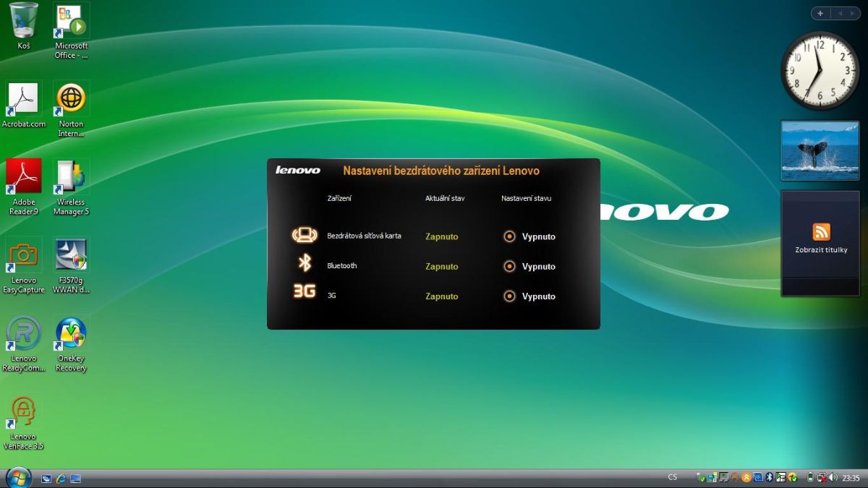The image size is (868, 488).
Task: Launch Internet Explorer from Quick Launch
Action: pyautogui.click(x=61, y=478)
